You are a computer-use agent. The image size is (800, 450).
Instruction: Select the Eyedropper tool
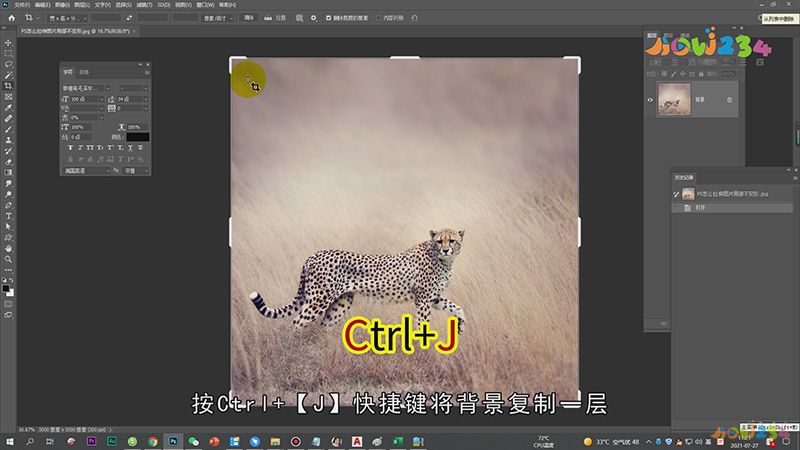click(x=8, y=108)
